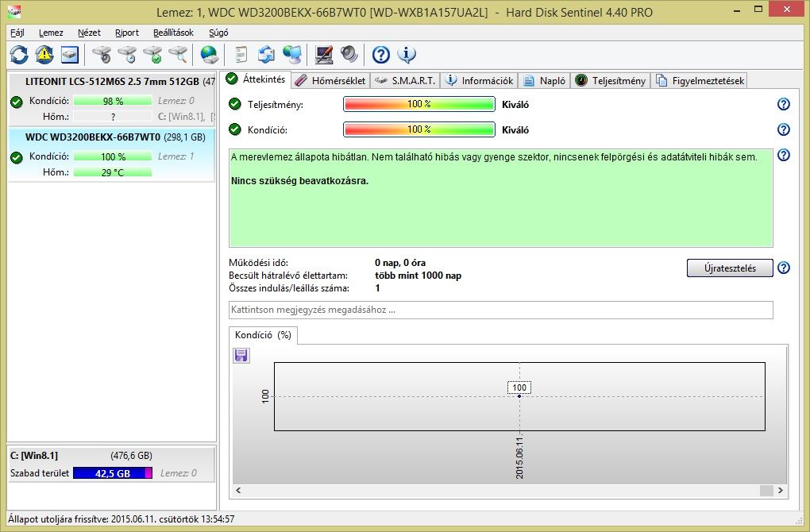
Task: Click the graph scrollbar right arrow
Action: (x=780, y=490)
